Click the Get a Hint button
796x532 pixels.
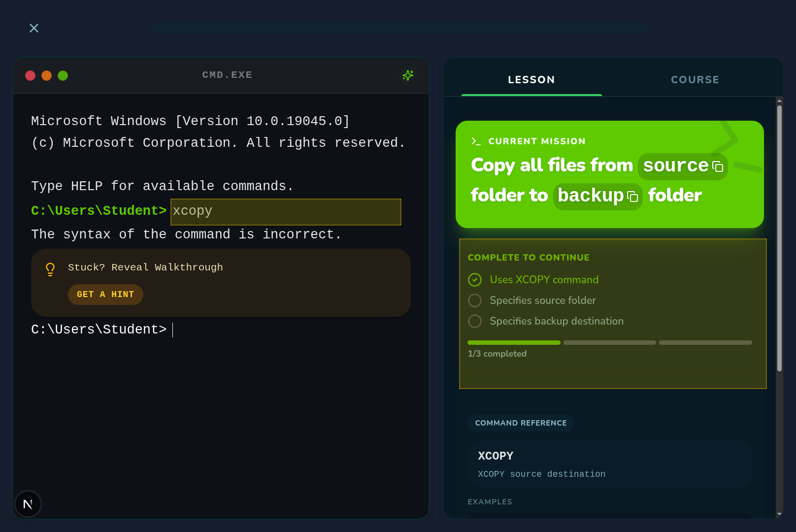point(105,295)
